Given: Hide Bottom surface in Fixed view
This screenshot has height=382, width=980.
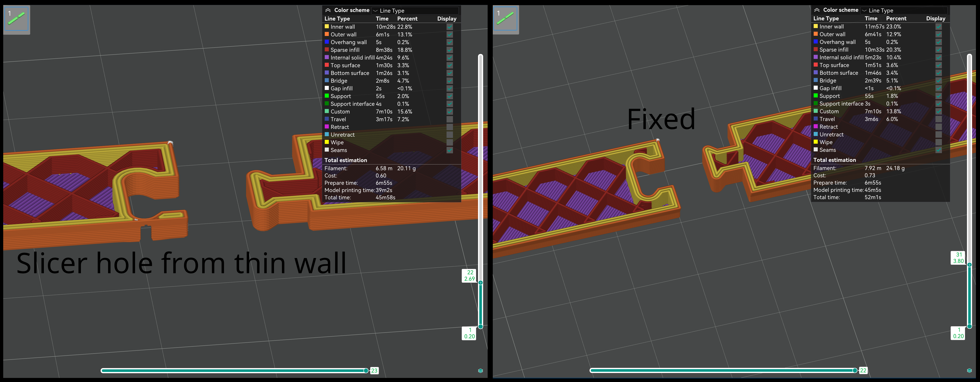Looking at the screenshot, I should click(x=938, y=73).
